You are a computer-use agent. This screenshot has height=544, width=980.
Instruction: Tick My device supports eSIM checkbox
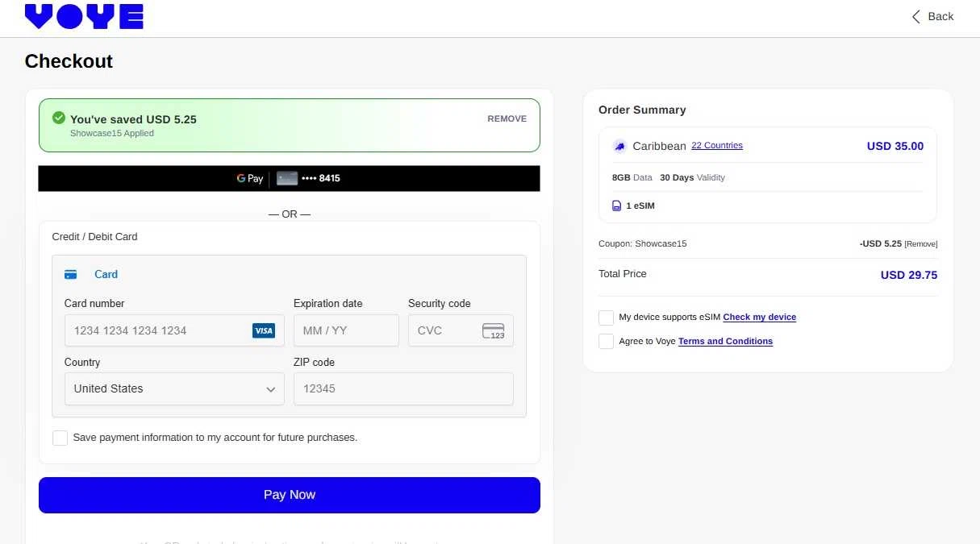coord(606,318)
